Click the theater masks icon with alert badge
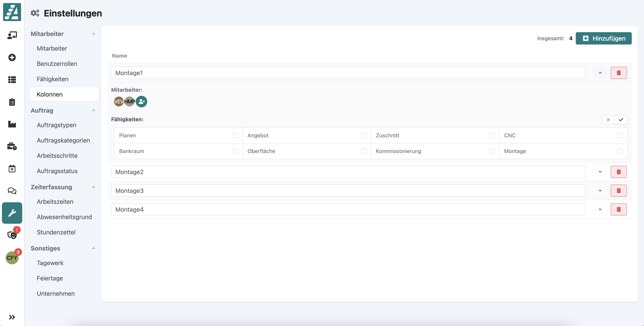The image size is (644, 326). click(x=12, y=235)
